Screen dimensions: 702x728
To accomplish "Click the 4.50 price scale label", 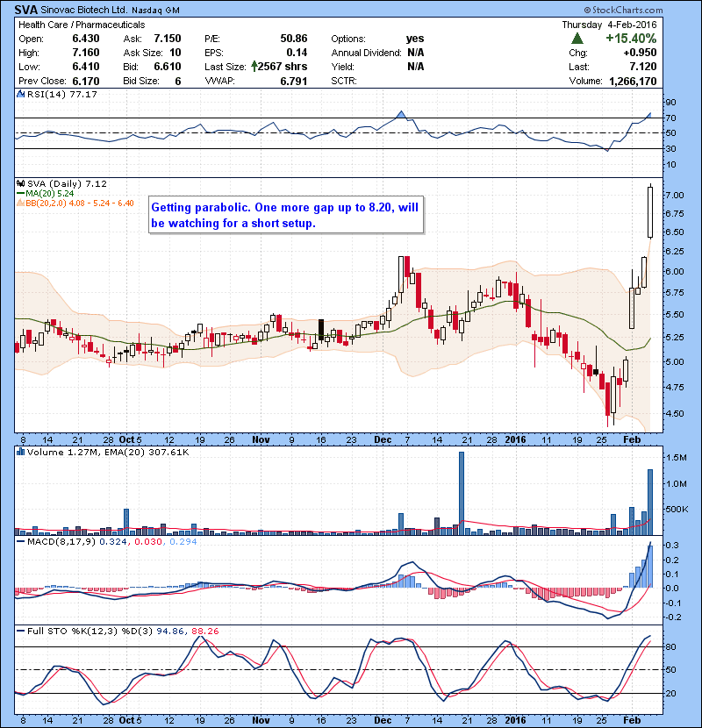I will tap(675, 413).
